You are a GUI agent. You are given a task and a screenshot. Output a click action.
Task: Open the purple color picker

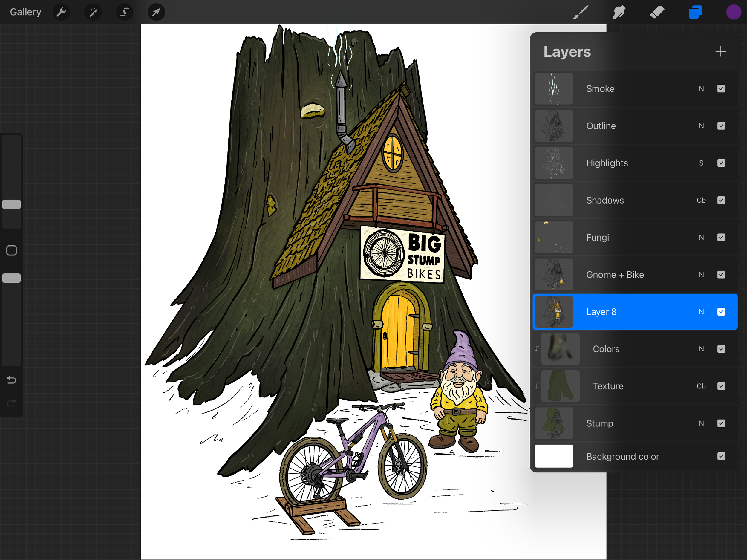tap(733, 12)
